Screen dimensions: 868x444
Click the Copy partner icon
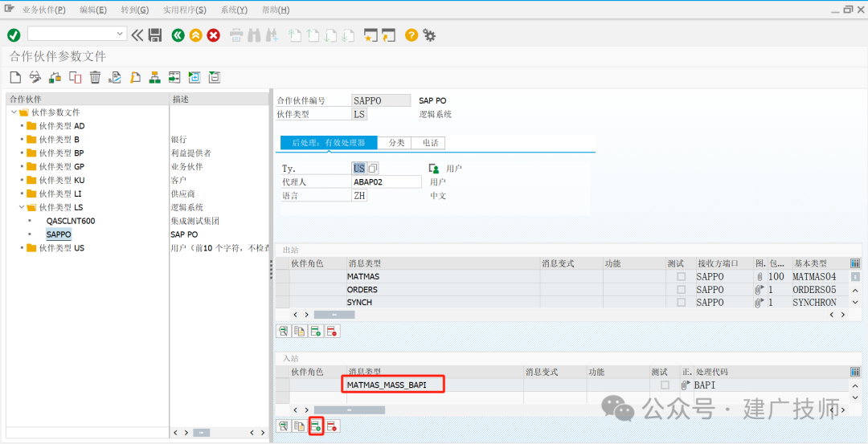[76, 77]
